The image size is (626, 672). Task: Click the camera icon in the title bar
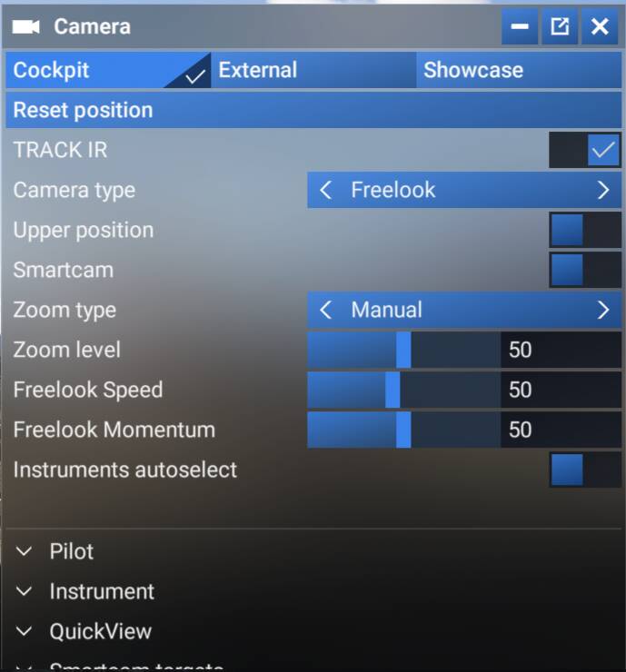tap(25, 27)
